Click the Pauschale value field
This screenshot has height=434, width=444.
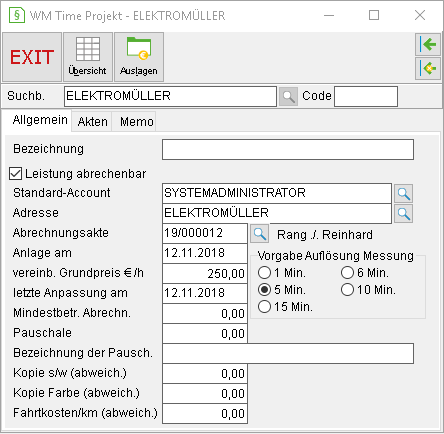click(x=205, y=333)
